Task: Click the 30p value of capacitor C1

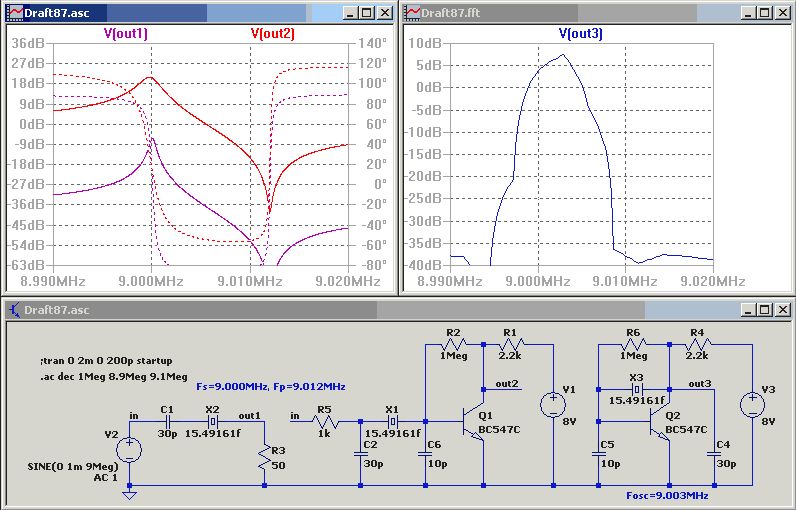Action: pos(167,434)
